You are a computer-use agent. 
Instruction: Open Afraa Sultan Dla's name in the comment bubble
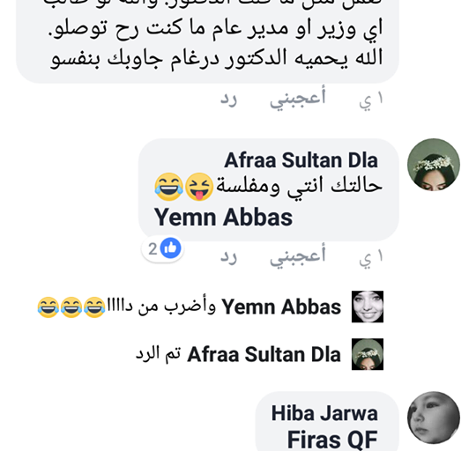point(301,160)
